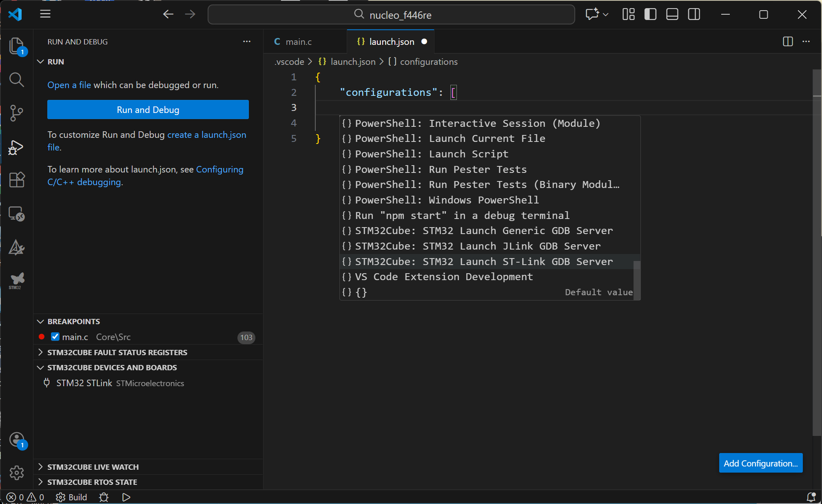The height and width of the screenshot is (504, 822).
Task: Open the Source Control view
Action: tap(16, 113)
